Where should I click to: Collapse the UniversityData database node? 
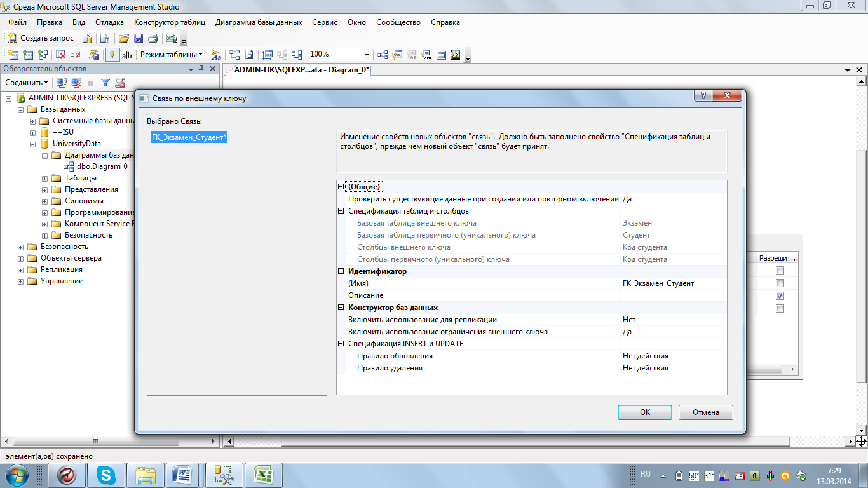[33, 144]
